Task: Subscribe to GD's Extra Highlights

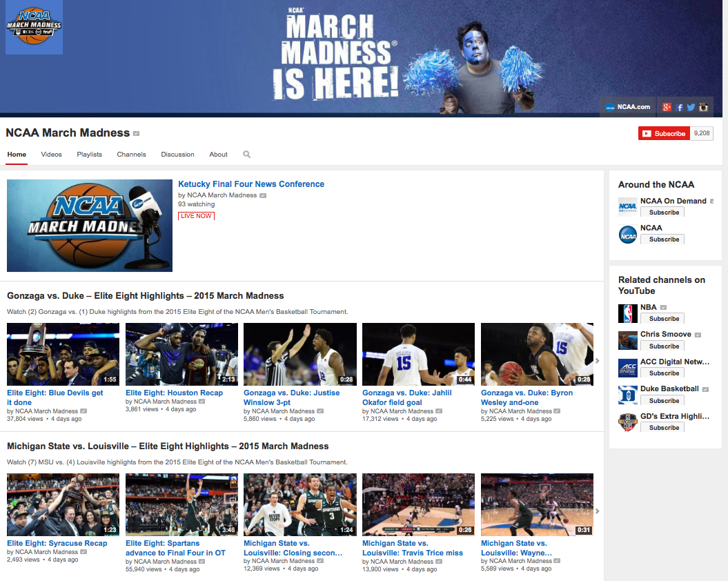Action: point(662,427)
